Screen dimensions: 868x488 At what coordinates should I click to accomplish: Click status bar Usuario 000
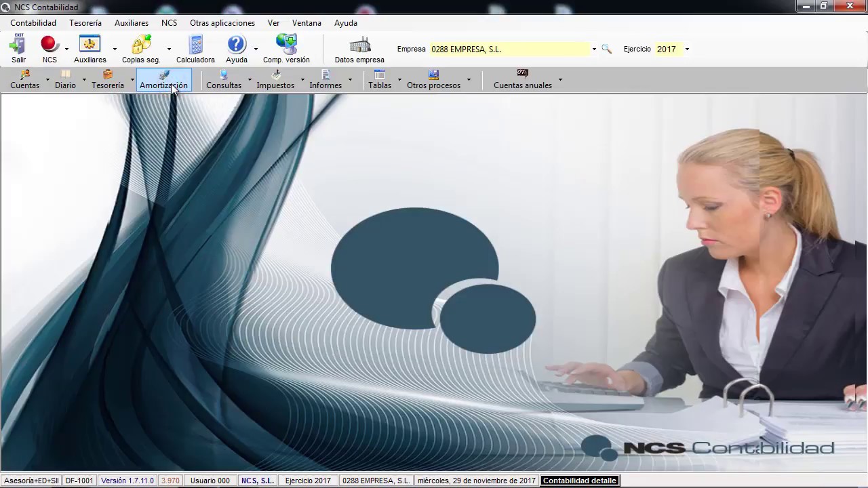tap(210, 481)
